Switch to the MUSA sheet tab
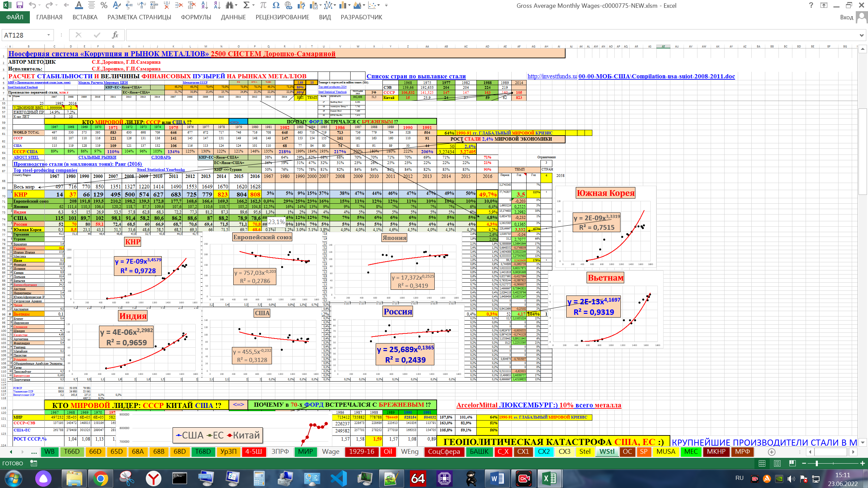This screenshot has height=488, width=868. 666,451
